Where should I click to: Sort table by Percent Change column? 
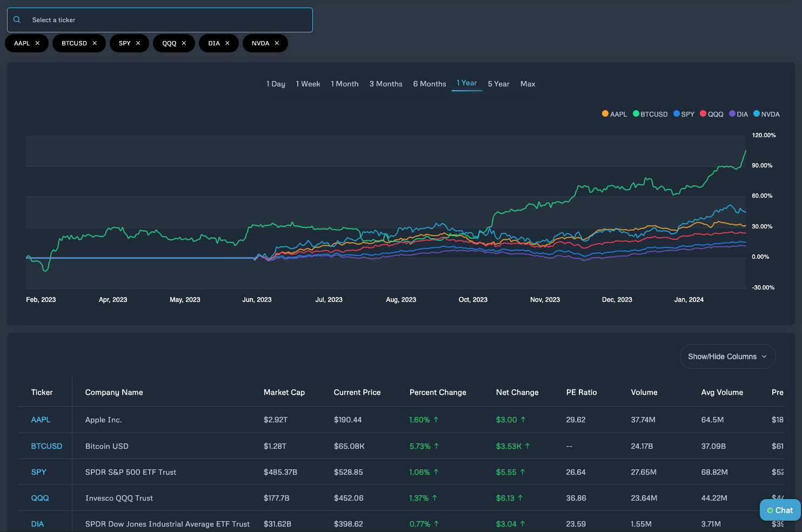438,393
